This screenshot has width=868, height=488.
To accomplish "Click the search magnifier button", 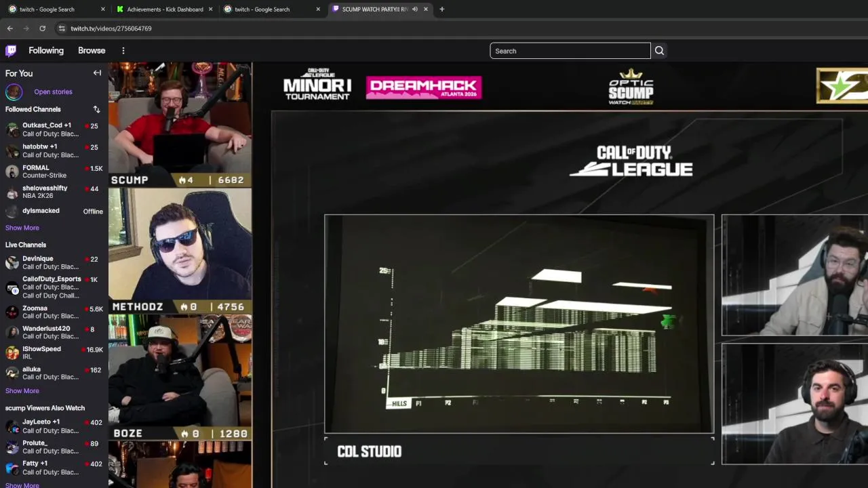I will tap(659, 51).
